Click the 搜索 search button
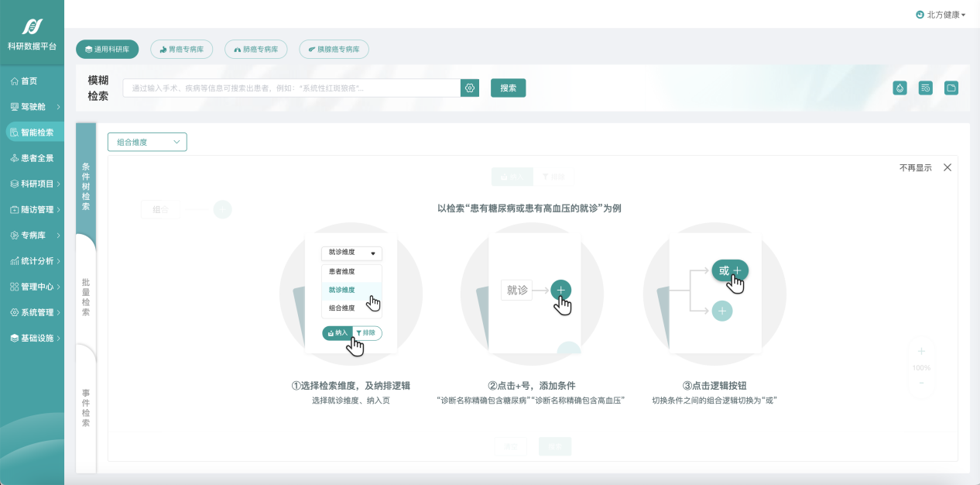Screen dimensions: 980x485 click(x=508, y=88)
